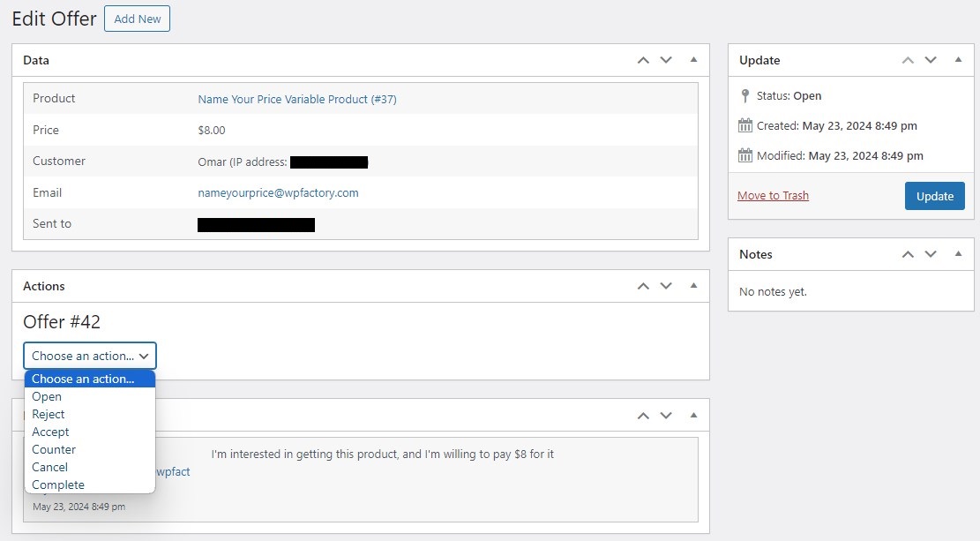Image resolution: width=980 pixels, height=541 pixels.
Task: Collapse the Data panel with its triangle icon
Action: click(x=693, y=59)
